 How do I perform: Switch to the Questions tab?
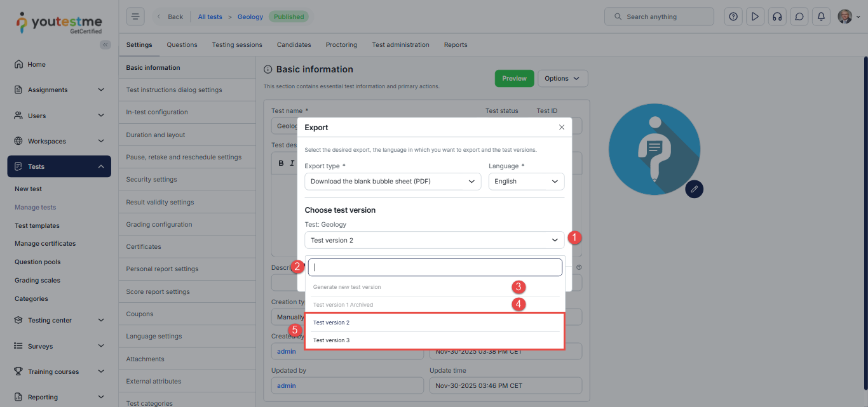point(182,45)
